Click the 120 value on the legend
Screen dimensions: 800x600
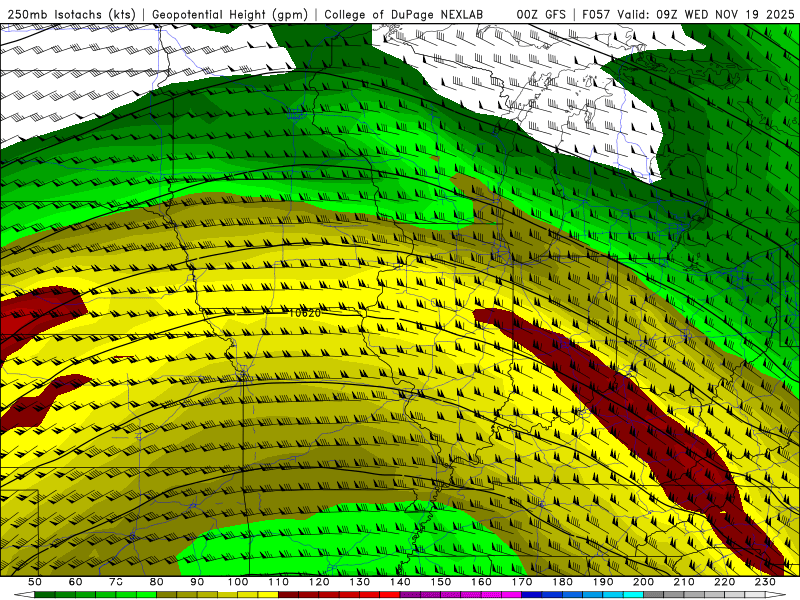(x=319, y=582)
